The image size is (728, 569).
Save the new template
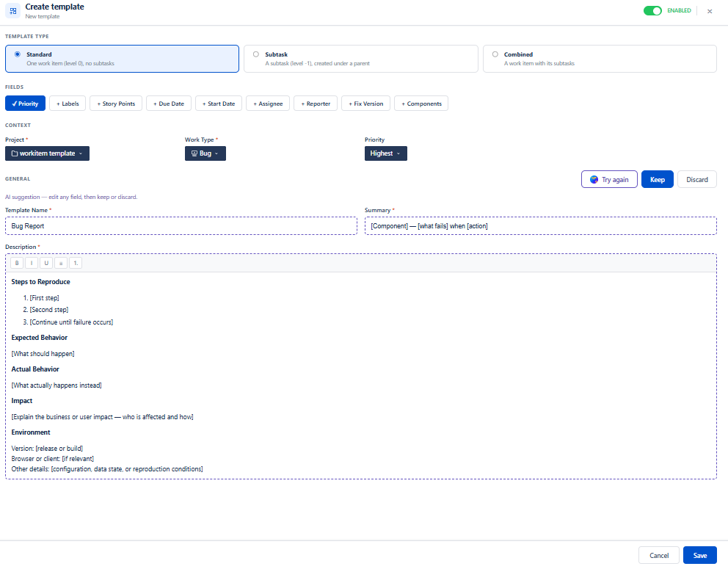click(x=699, y=556)
